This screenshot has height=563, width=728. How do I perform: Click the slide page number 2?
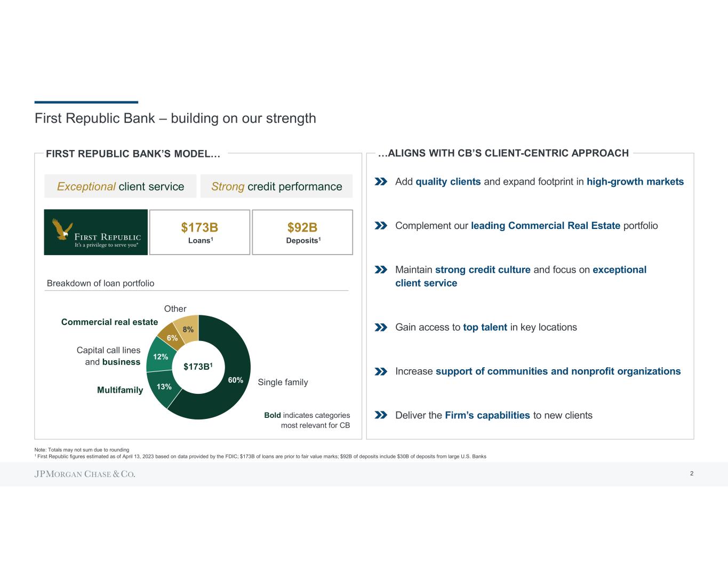click(x=691, y=473)
